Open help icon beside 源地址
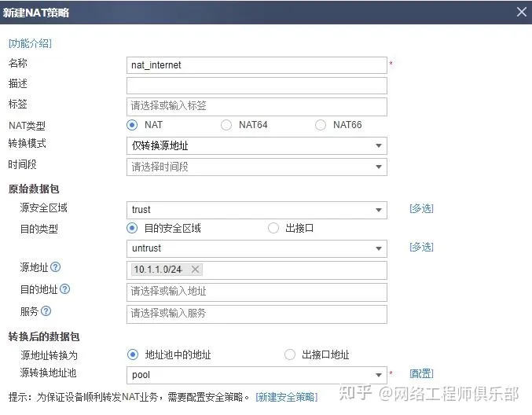Image resolution: width=532 pixels, height=415 pixels. point(55,267)
